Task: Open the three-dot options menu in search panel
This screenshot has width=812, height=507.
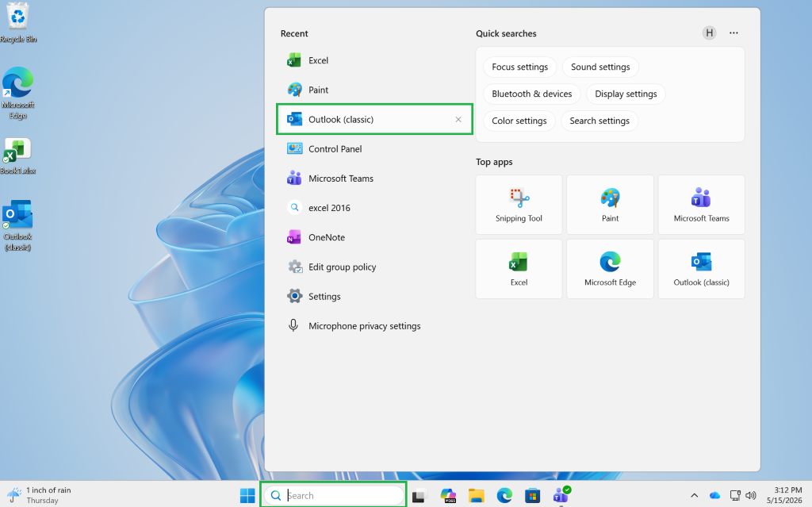Action: click(x=733, y=33)
